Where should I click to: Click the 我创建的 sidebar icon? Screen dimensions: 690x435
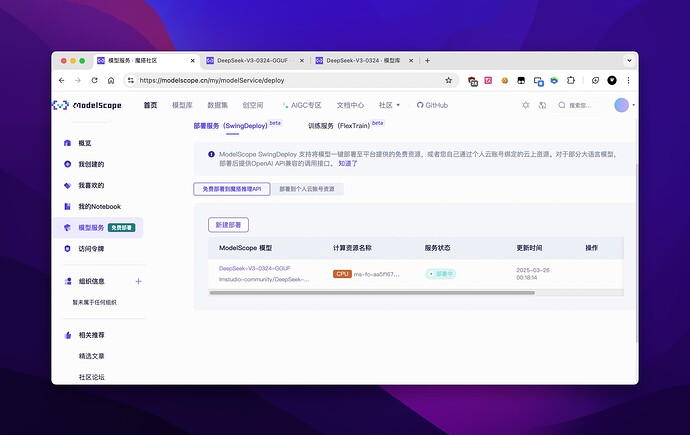tap(67, 164)
